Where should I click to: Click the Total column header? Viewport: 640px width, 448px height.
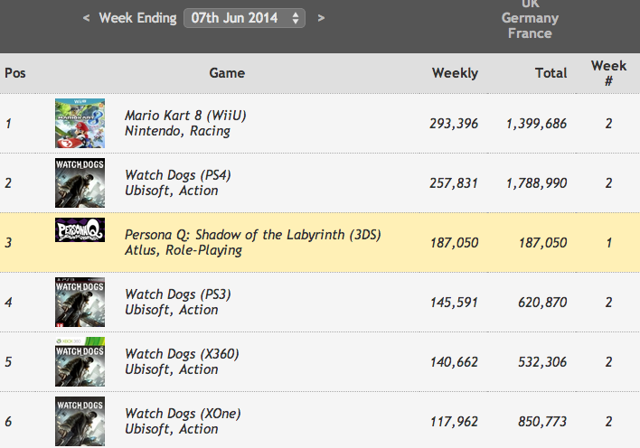pyautogui.click(x=551, y=73)
